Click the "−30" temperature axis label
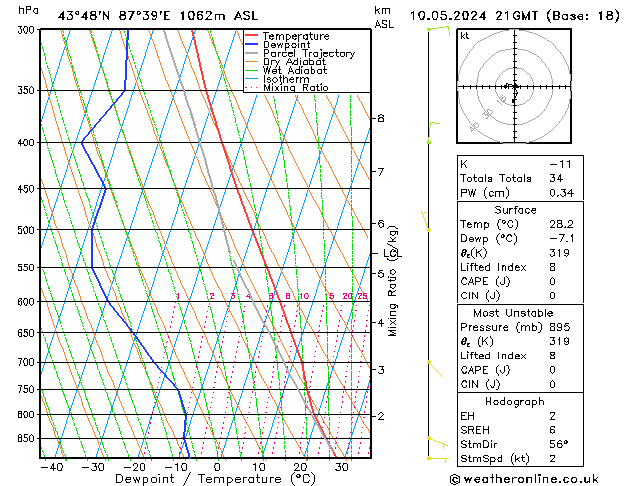 pos(93,467)
